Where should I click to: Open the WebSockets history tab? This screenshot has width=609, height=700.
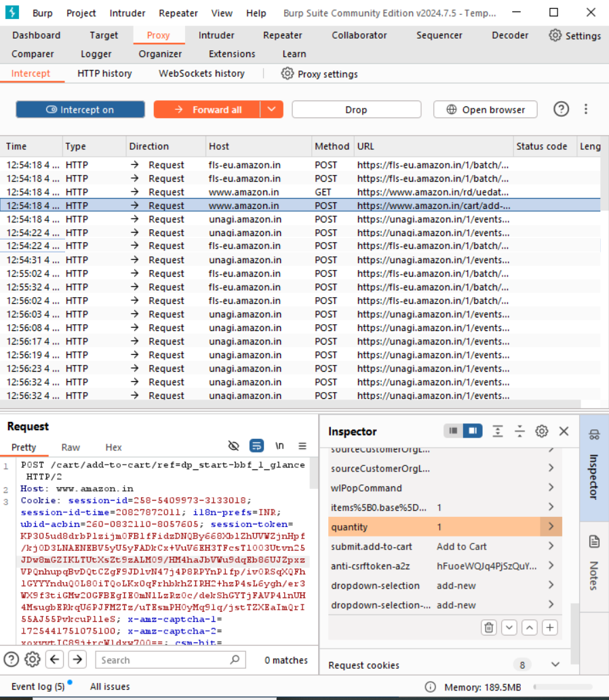(201, 73)
